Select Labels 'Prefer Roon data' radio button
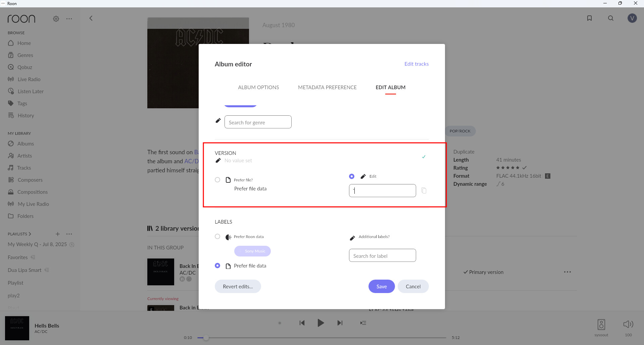 click(217, 236)
